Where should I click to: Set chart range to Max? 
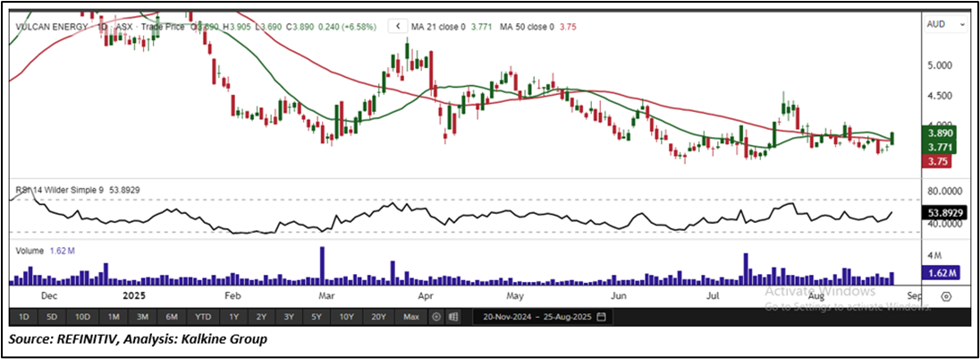410,316
